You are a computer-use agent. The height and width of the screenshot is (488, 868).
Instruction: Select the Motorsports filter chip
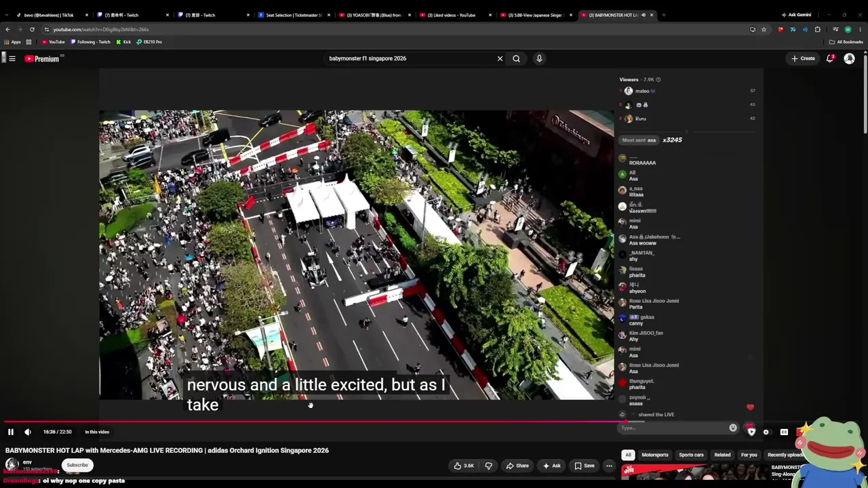[655, 455]
